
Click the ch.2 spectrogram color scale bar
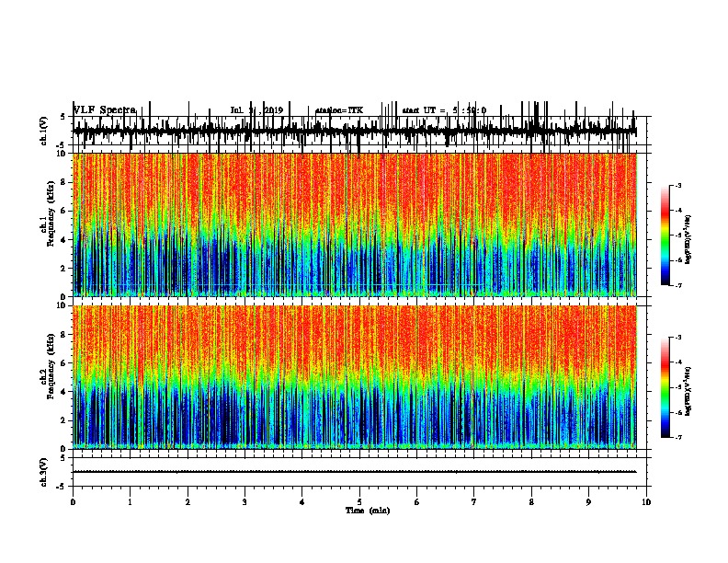665,387
